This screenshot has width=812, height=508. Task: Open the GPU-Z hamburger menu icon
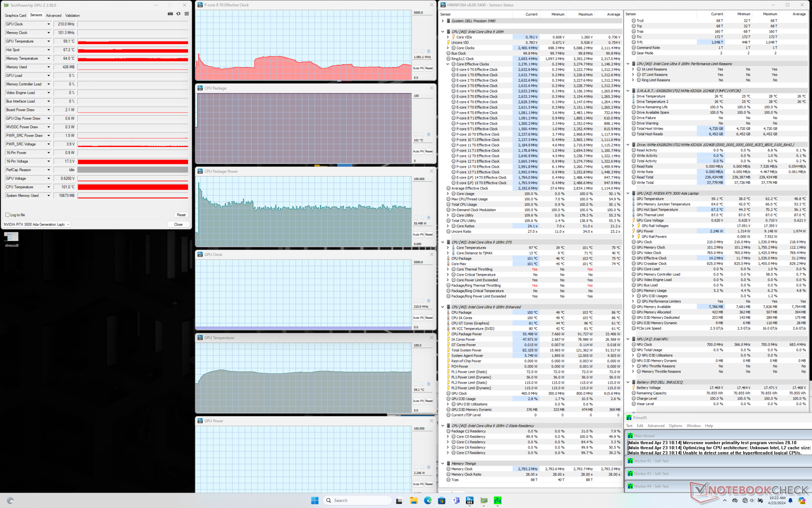click(187, 14)
